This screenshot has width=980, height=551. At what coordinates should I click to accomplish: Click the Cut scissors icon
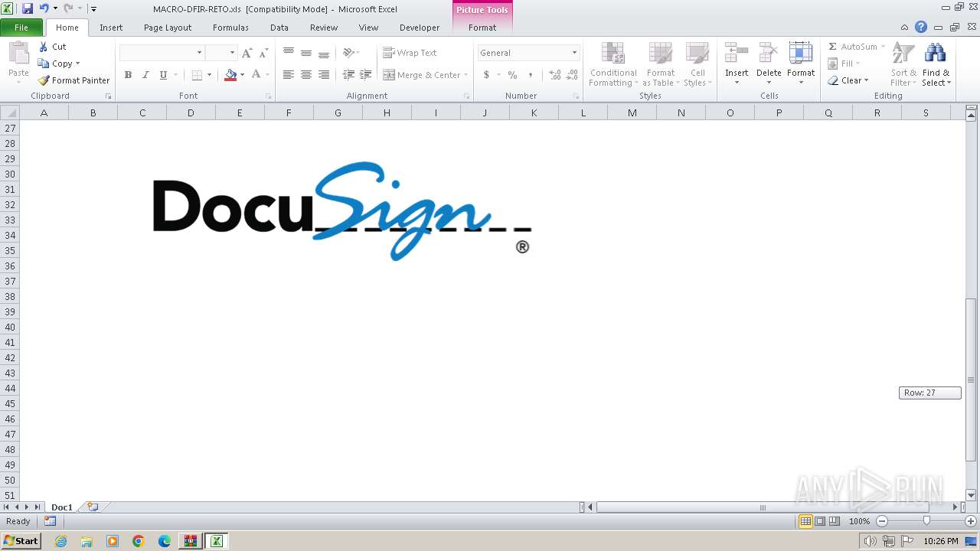(44, 47)
